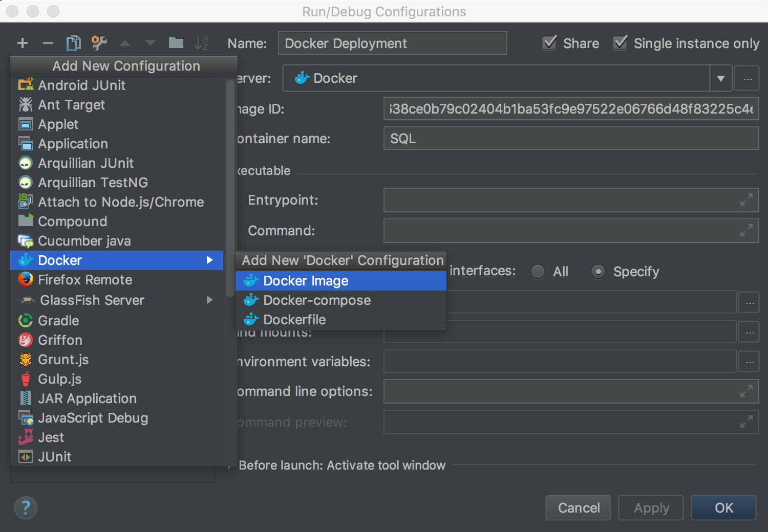Expand the Entrypoint field editor icon
This screenshot has width=768, height=532.
[746, 200]
